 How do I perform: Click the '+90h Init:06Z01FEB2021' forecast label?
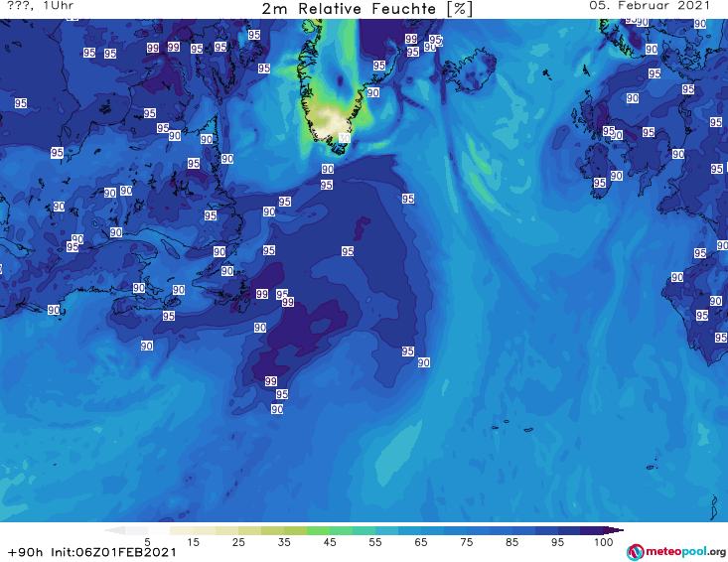(92, 552)
